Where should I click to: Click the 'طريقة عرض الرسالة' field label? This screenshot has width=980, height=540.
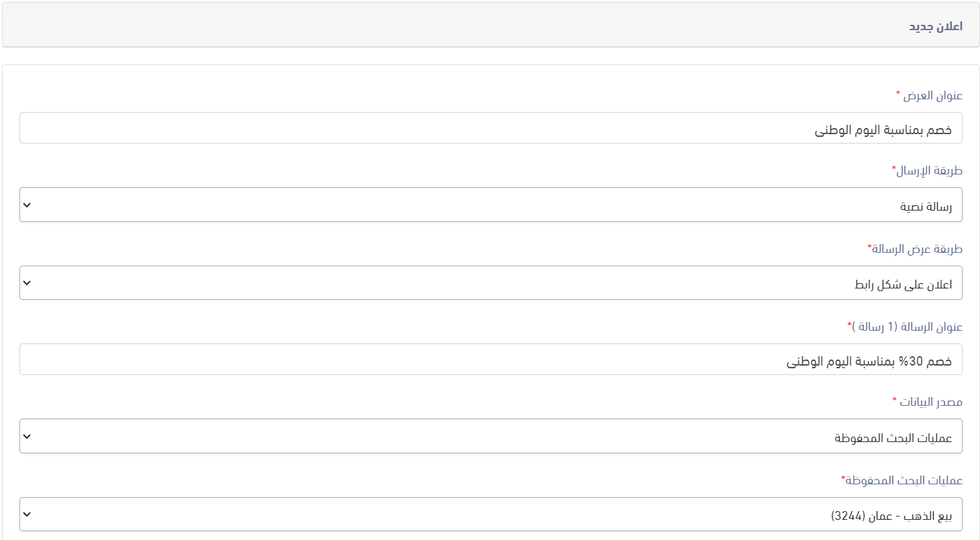coord(918,250)
